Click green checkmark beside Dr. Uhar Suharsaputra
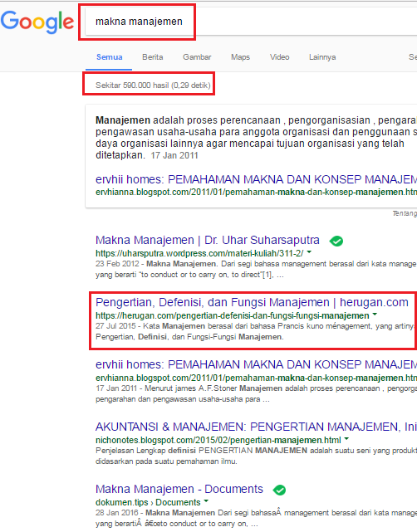 (336, 241)
